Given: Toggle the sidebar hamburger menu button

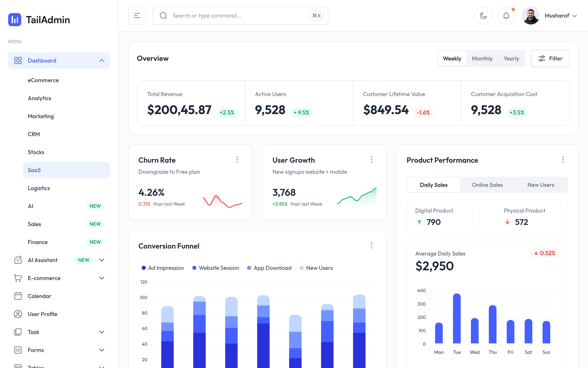Looking at the screenshot, I should 137,16.
